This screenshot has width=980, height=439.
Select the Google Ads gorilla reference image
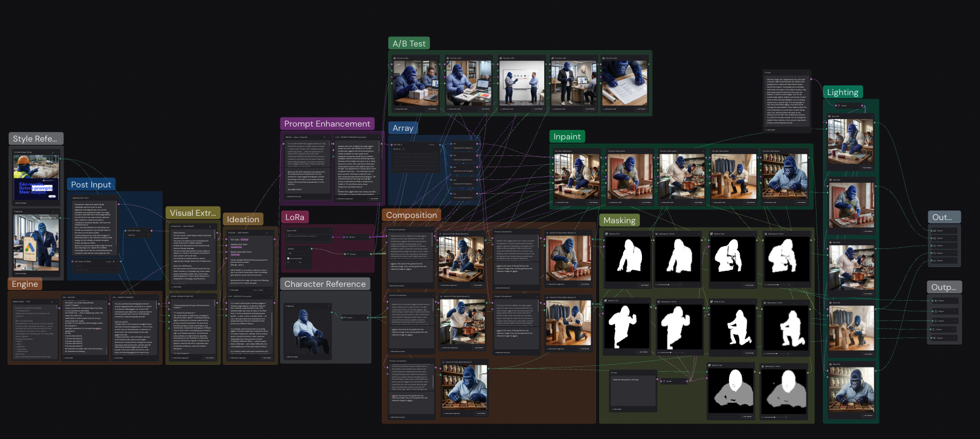click(x=36, y=242)
